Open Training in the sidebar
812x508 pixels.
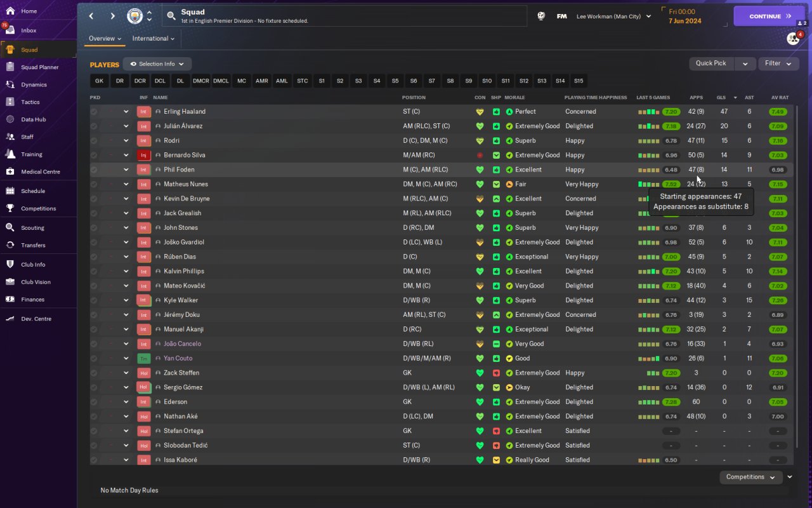(32, 154)
